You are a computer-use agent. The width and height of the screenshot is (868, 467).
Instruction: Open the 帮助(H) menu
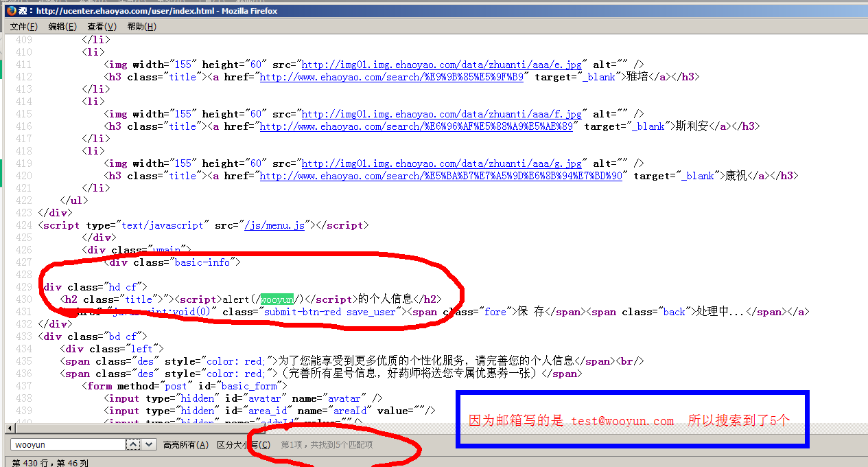click(141, 26)
